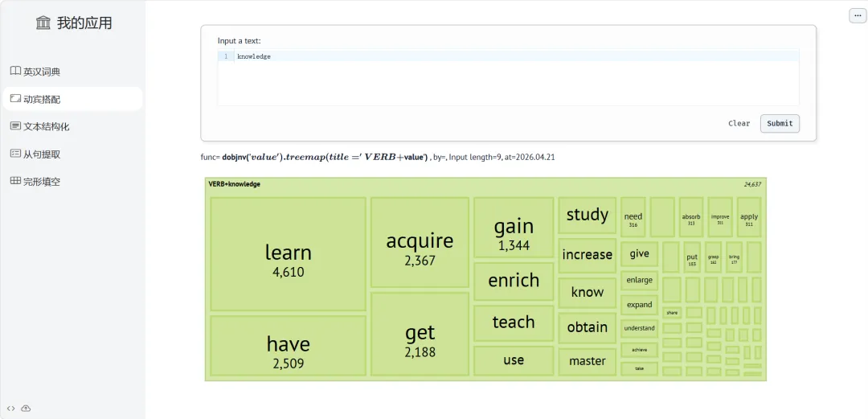Switch to the 完形填空 page

(42, 182)
